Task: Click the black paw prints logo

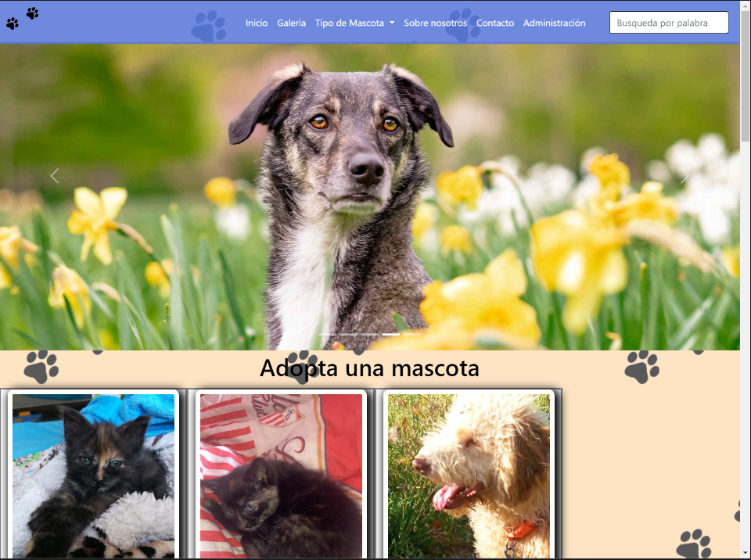Action: tap(22, 18)
